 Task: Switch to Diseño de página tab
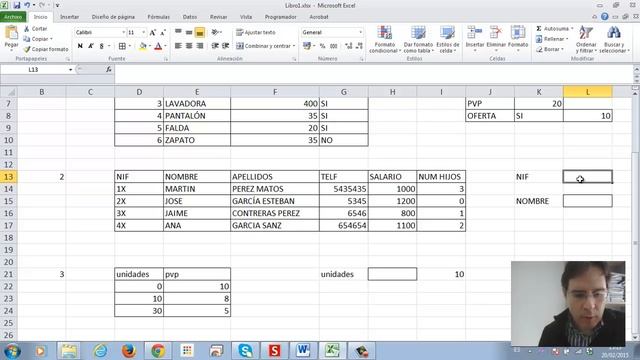click(x=113, y=17)
